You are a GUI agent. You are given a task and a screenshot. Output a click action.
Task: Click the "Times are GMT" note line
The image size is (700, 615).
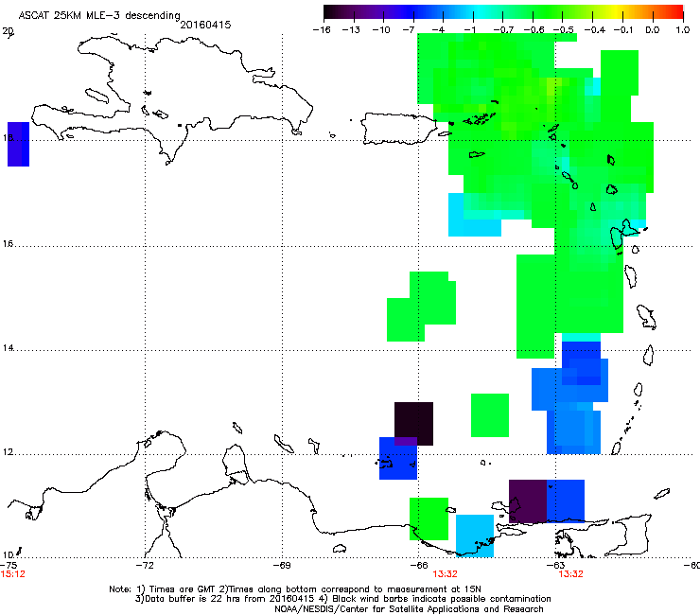294,589
